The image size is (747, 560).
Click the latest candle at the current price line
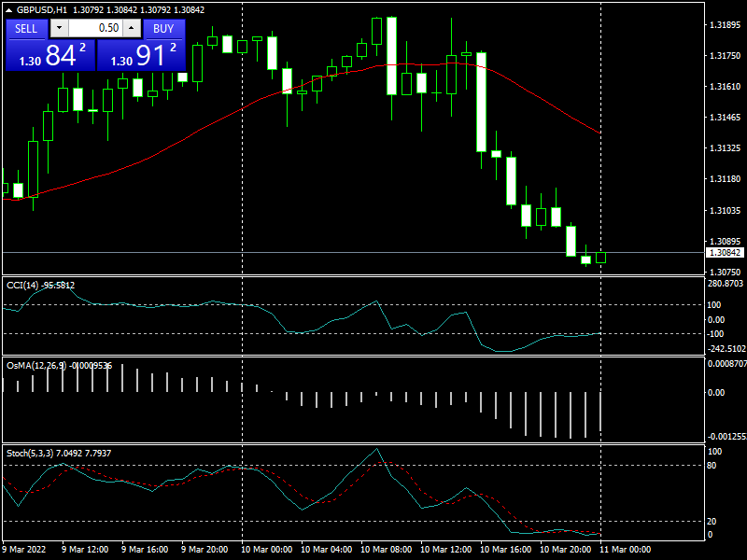click(600, 258)
